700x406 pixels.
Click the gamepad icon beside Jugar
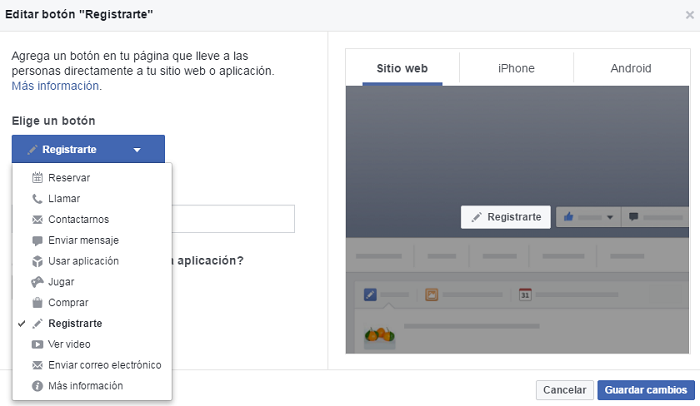[37, 282]
